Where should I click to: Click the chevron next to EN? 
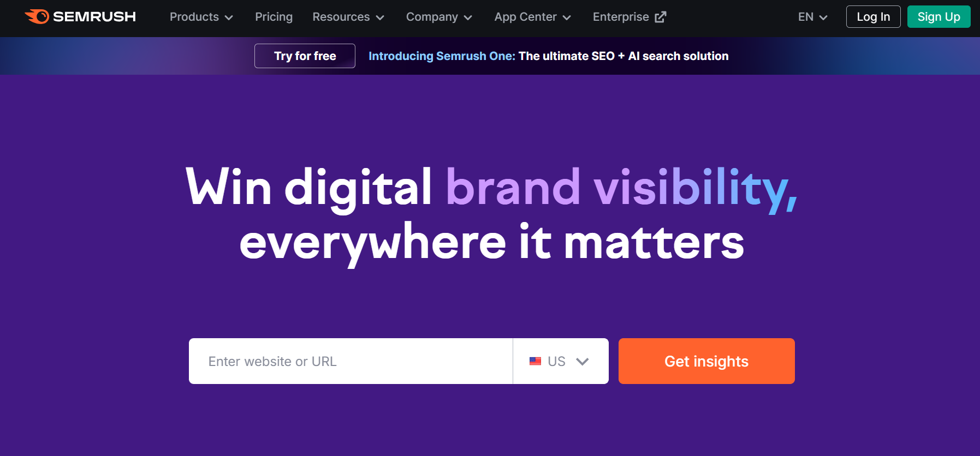coord(823,17)
